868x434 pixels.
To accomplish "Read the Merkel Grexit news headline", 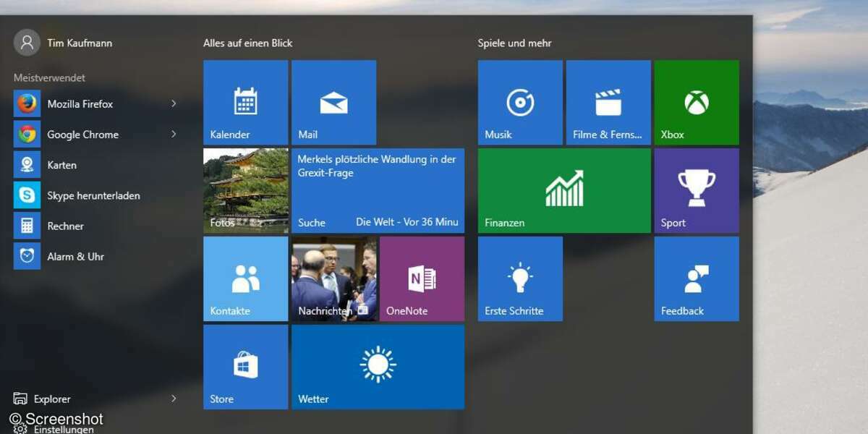I will tap(377, 166).
